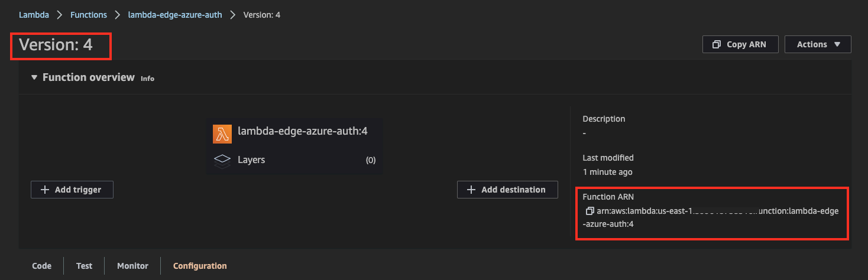Screen dimensions: 868x280
Task: Go to Lambda breadcrumb link
Action: 34,15
